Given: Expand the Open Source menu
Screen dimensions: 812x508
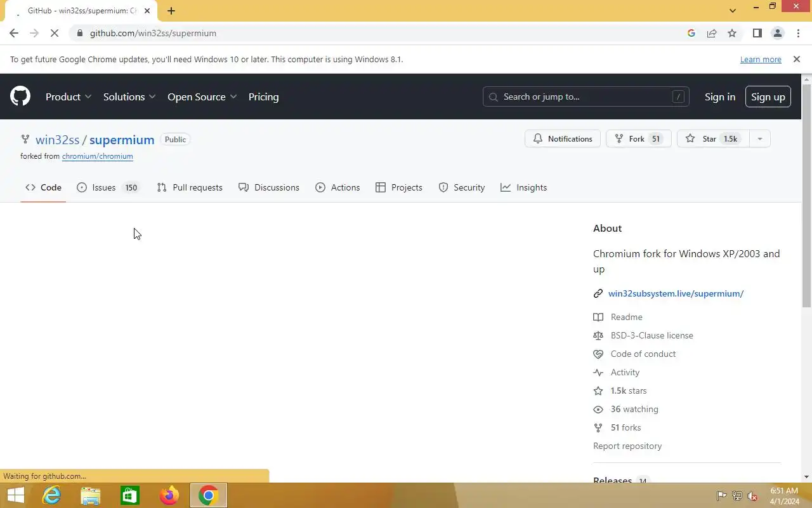Looking at the screenshot, I should pyautogui.click(x=202, y=97).
